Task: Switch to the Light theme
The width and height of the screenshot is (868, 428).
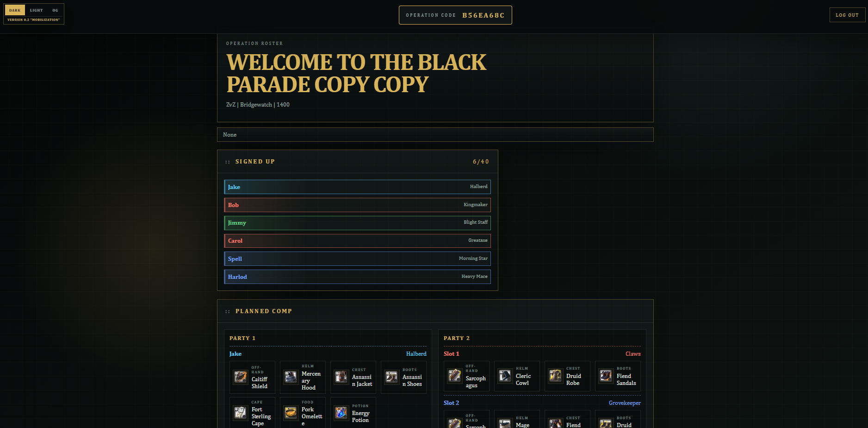Action: pyautogui.click(x=37, y=10)
